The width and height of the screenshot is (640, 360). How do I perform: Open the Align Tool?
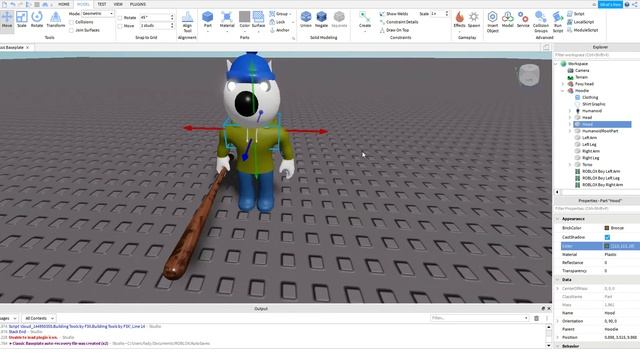tap(187, 22)
